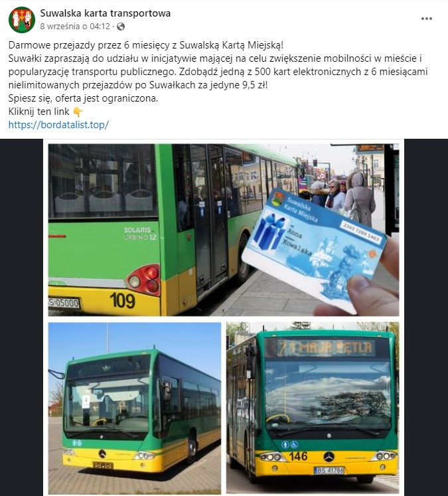Click the card number 2343 7289 1463
The height and width of the screenshot is (496, 448).
tap(360, 232)
